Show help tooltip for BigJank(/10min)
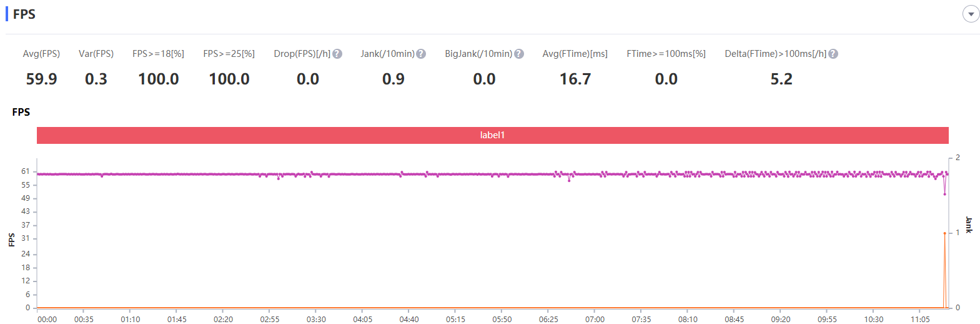The width and height of the screenshot is (980, 324). pyautogui.click(x=519, y=54)
